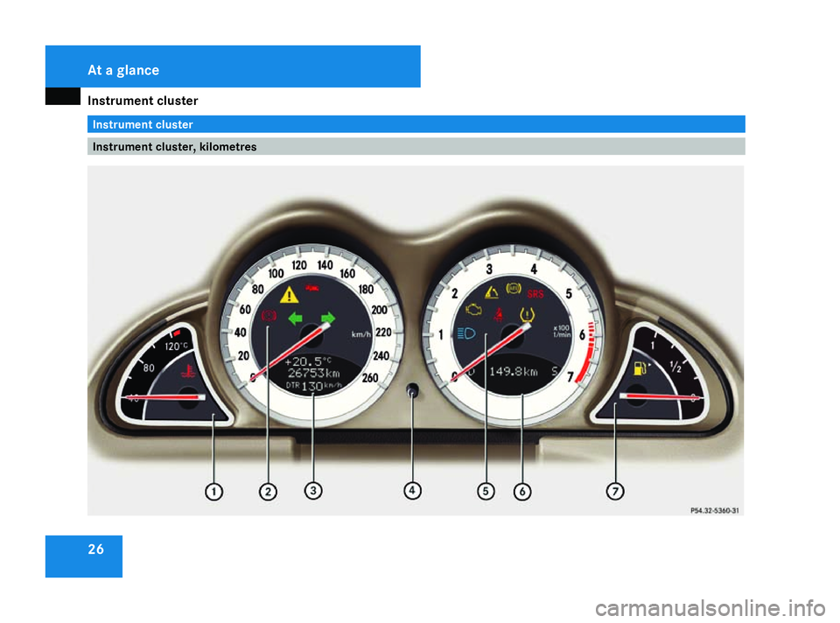Image resolution: width=840 pixels, height=623 pixels.
Task: Click the grey 'Instrument cluster, kilometres' heading
Action: coord(416,146)
